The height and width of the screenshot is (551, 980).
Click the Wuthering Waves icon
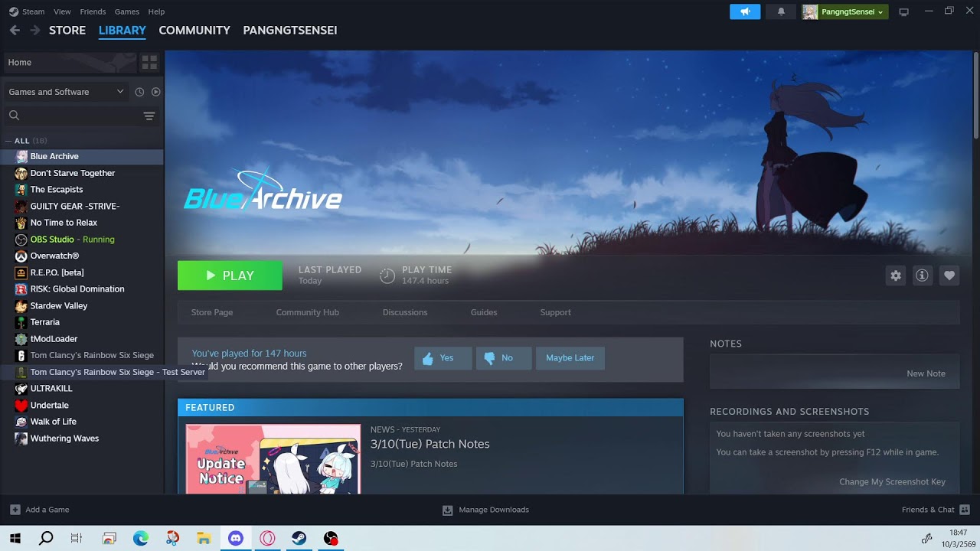point(21,439)
